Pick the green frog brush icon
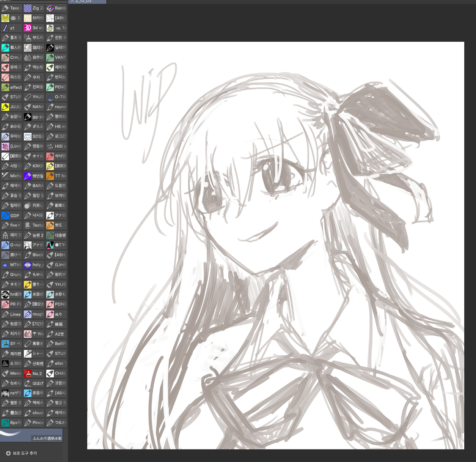This screenshot has height=462, width=476. 5,18
